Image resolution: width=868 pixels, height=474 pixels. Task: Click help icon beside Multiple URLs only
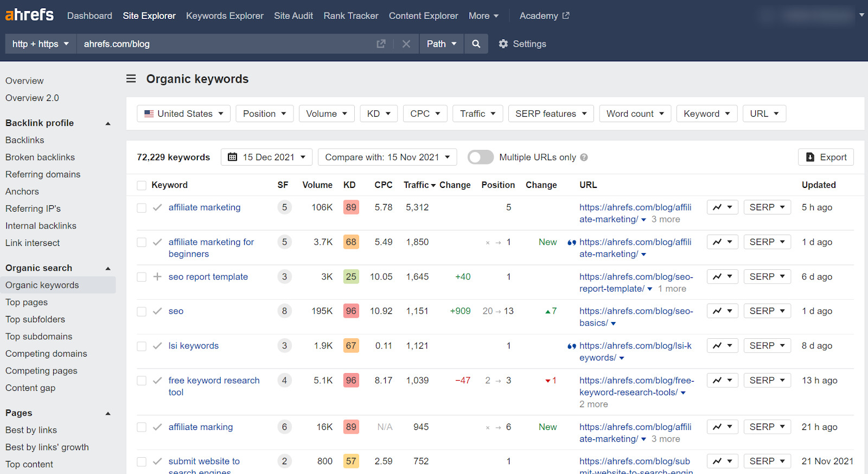pos(584,157)
